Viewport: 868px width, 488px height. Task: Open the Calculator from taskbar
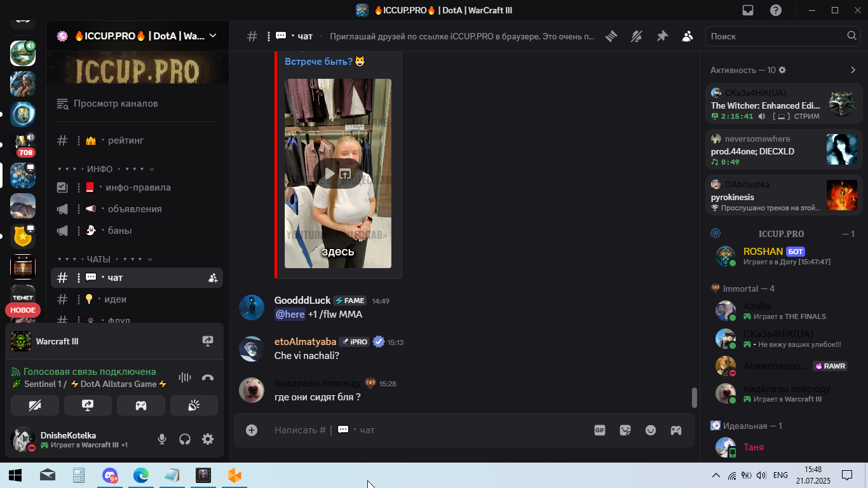[x=79, y=475]
